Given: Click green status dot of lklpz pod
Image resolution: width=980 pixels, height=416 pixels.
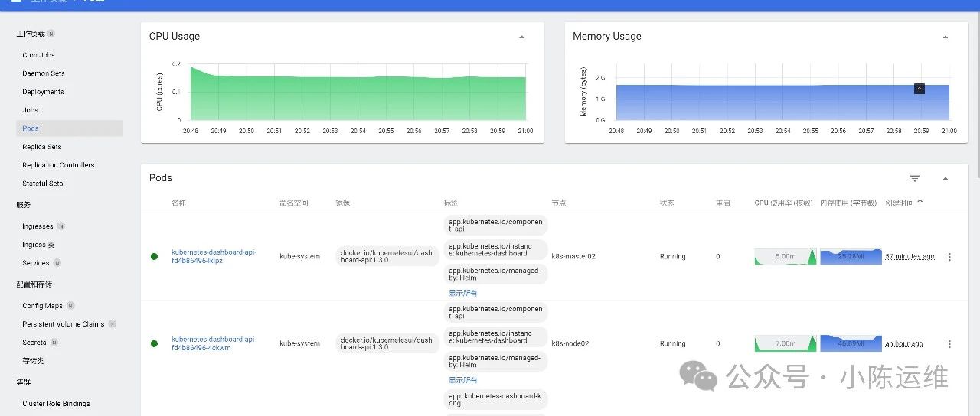Looking at the screenshot, I should (x=154, y=257).
